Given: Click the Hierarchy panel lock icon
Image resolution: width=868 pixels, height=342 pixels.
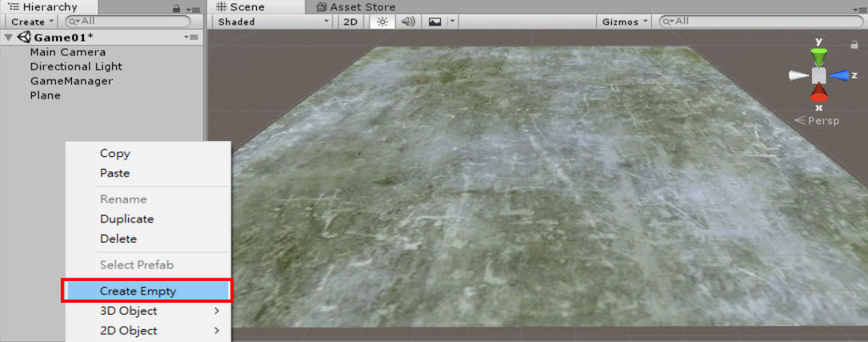Looking at the screenshot, I should [x=176, y=8].
